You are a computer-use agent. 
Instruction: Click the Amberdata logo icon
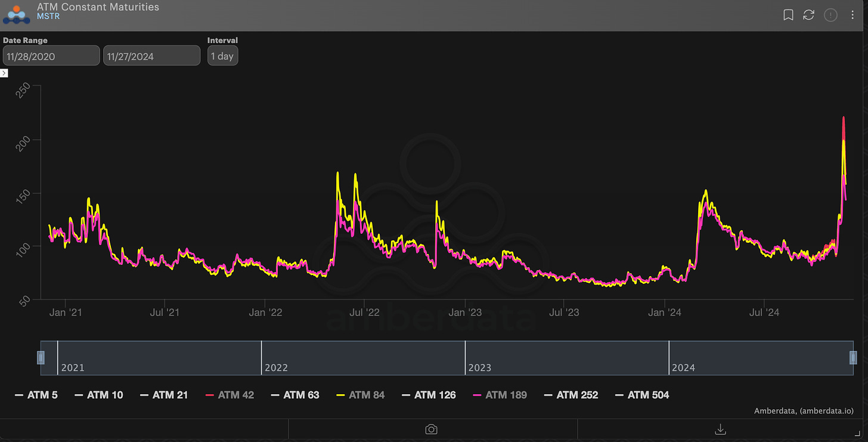pos(16,14)
